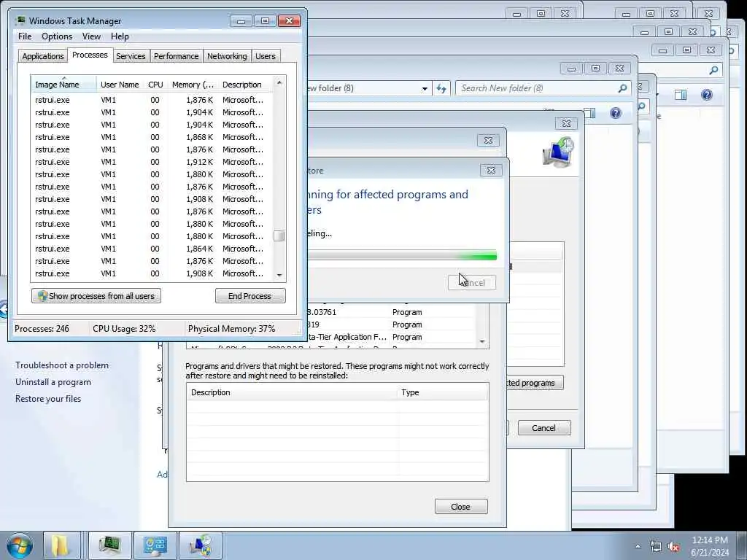The image size is (747, 560).
Task: Open the File menu in Task Manager
Action: 25,36
